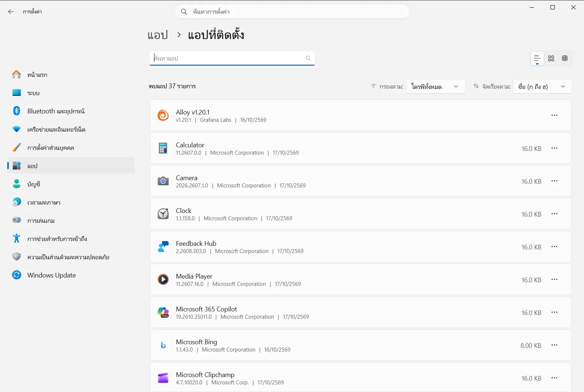Open ความเป็นส่วนตัวและความปลอดภัย section
Viewport: 584px width, 392px height.
coord(71,257)
